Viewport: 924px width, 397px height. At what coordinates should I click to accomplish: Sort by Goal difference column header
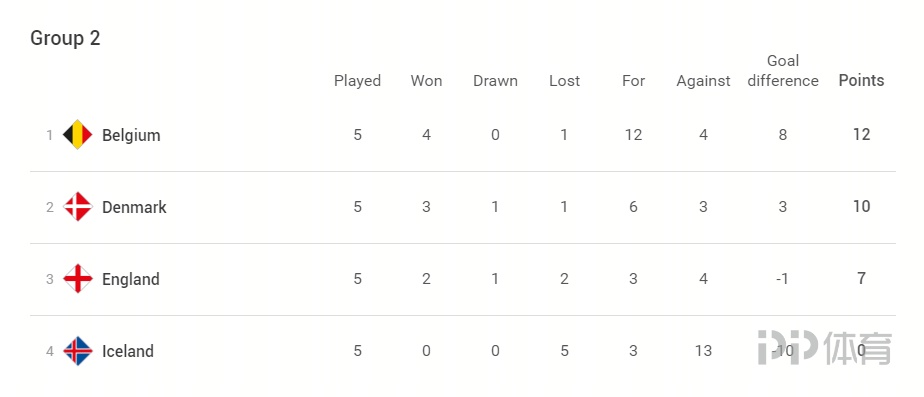click(783, 71)
